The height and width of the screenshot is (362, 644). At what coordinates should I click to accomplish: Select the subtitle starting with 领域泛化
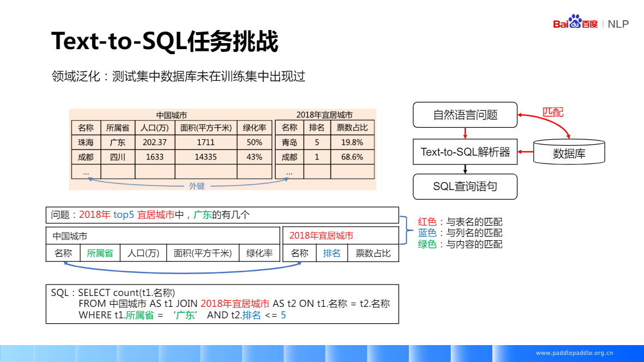tap(178, 76)
